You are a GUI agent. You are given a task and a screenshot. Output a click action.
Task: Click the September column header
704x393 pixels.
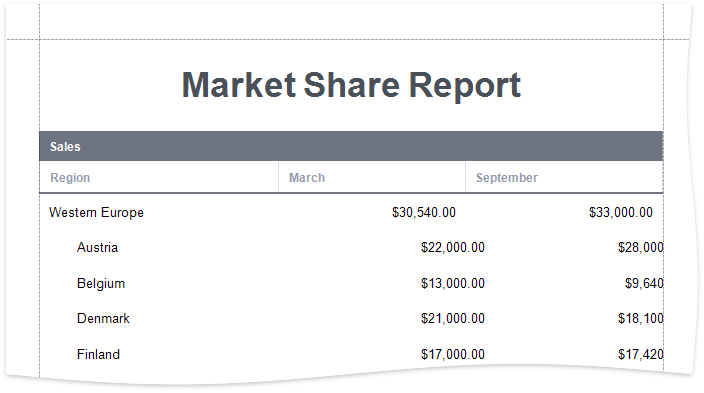507,178
